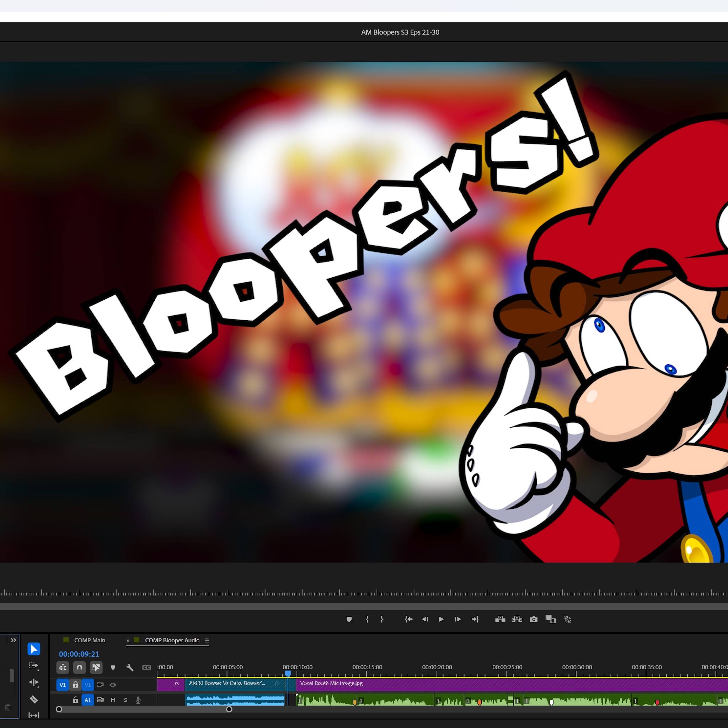Screen dimensions: 728x728
Task: Click right handle of timeline zoom scrollbar
Action: (x=229, y=709)
